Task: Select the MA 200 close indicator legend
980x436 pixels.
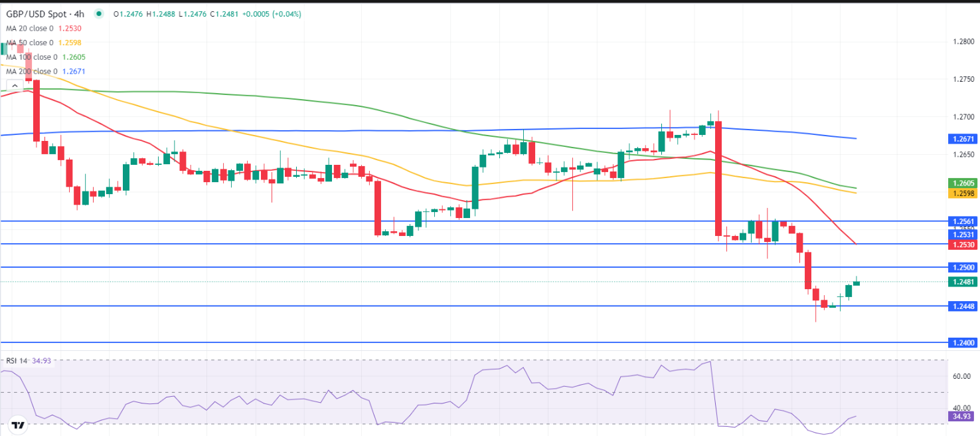Action: (34, 71)
